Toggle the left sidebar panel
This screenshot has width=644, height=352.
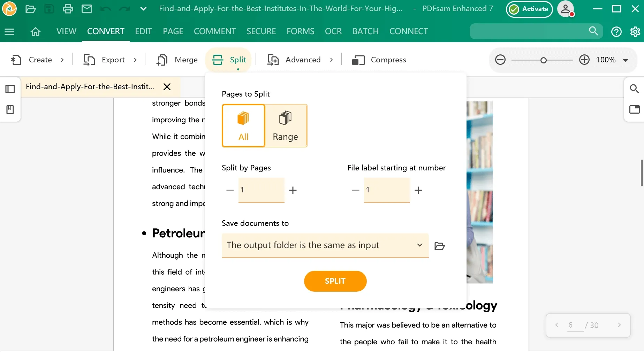(x=10, y=89)
